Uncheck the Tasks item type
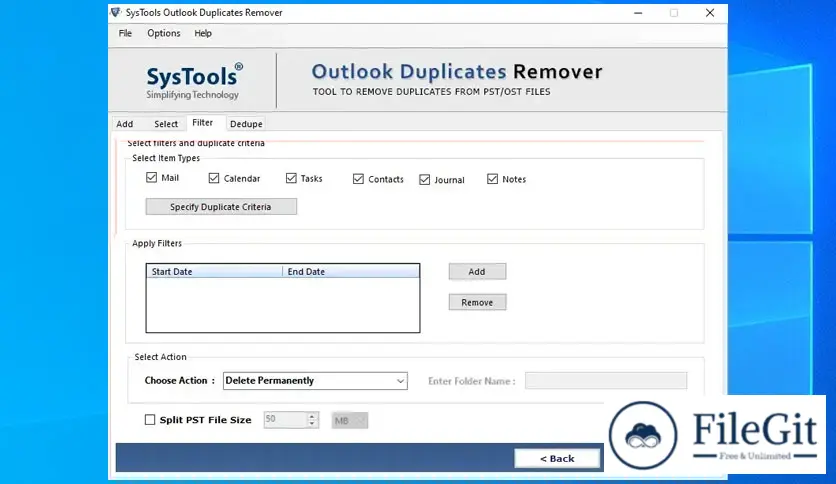This screenshot has width=836, height=484. coord(291,178)
